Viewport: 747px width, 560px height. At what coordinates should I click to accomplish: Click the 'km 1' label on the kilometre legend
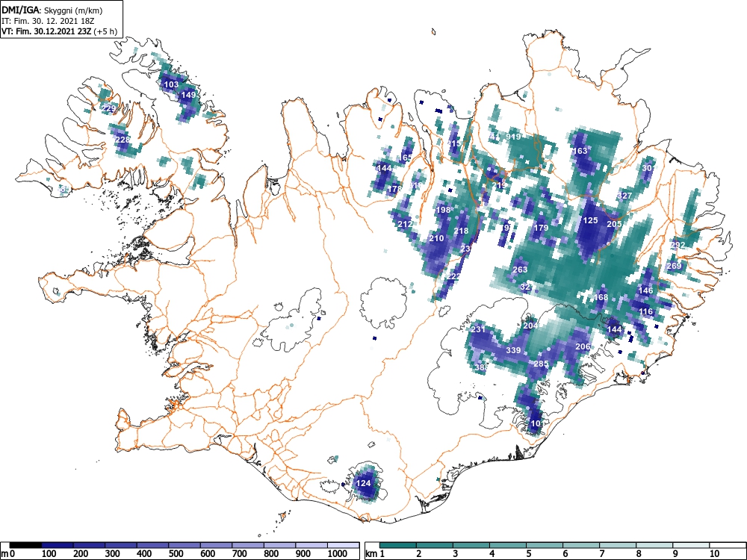375,554
